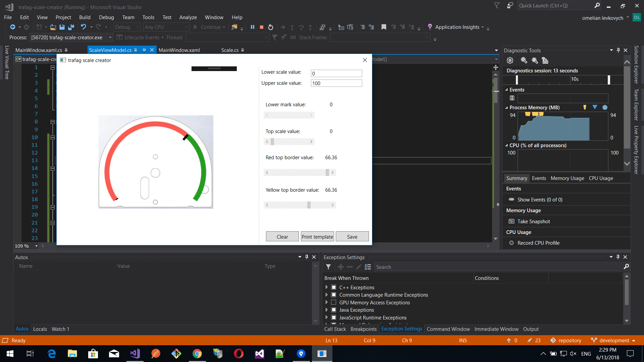Add an exception with the plus icon
Viewport: 644px width, 362px height.
[x=341, y=267]
